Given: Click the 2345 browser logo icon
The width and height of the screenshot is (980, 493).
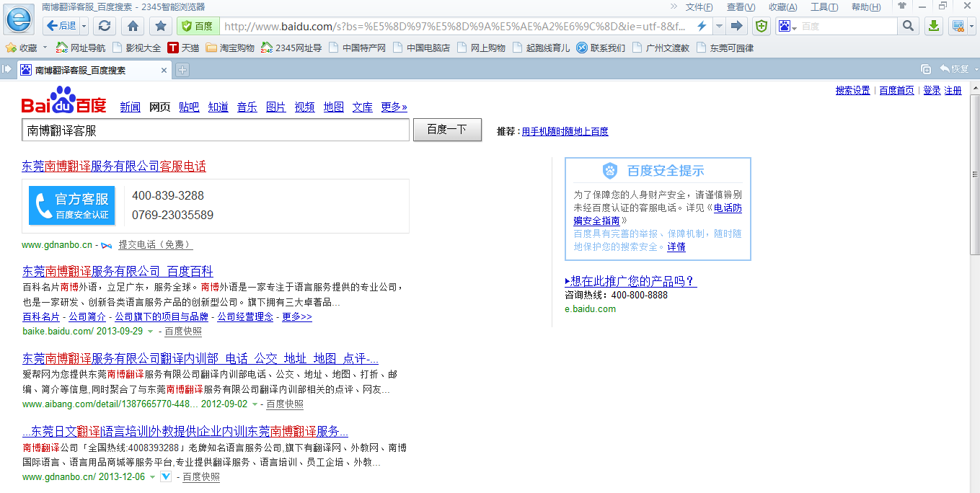Looking at the screenshot, I should 19,18.
